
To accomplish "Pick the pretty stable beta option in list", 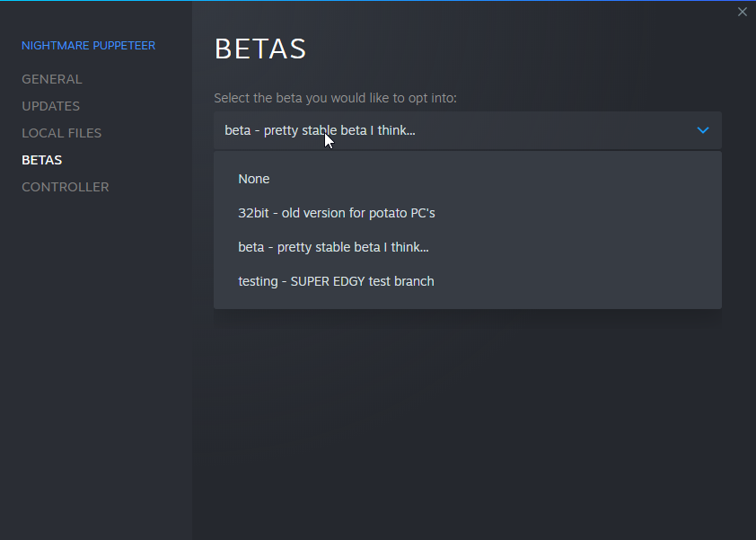I will tap(468, 248).
